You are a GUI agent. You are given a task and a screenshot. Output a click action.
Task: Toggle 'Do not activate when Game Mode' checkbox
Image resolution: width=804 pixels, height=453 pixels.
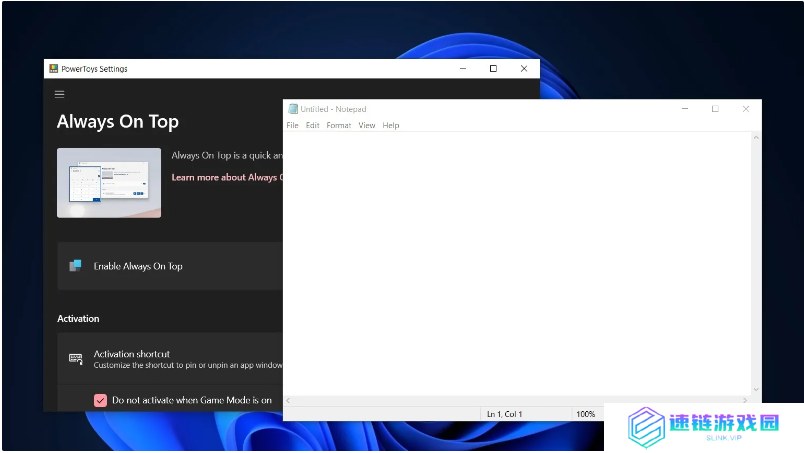(x=100, y=400)
